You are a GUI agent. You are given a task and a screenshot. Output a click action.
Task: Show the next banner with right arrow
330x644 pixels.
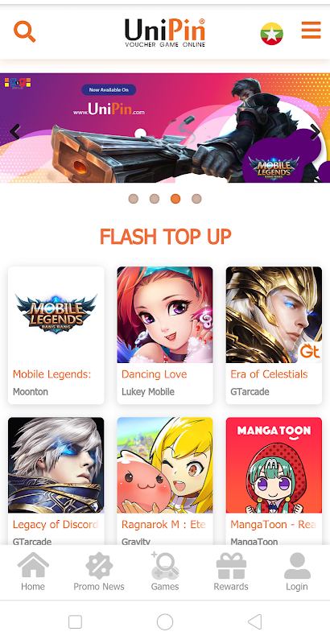coord(316,132)
